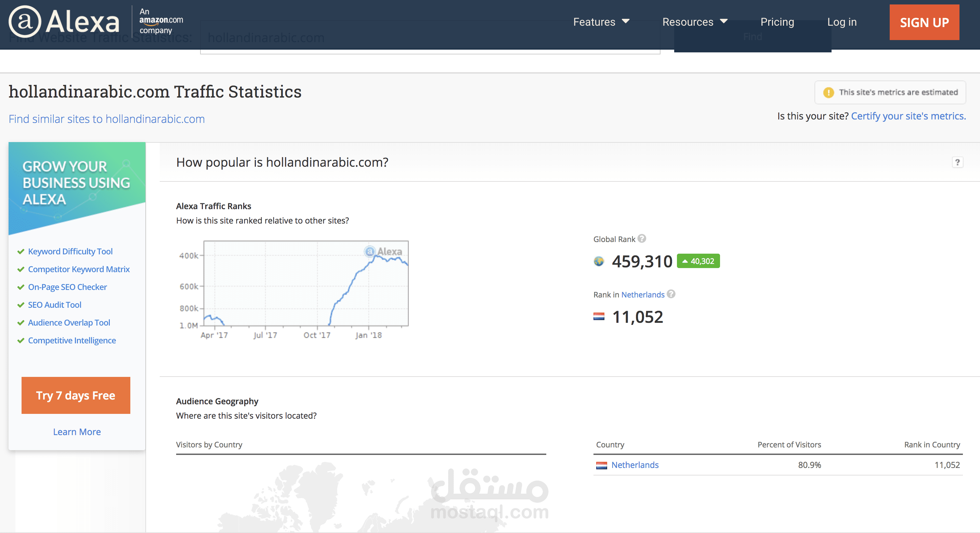
Task: Open Audience Overlap Tool link
Action: tap(69, 322)
